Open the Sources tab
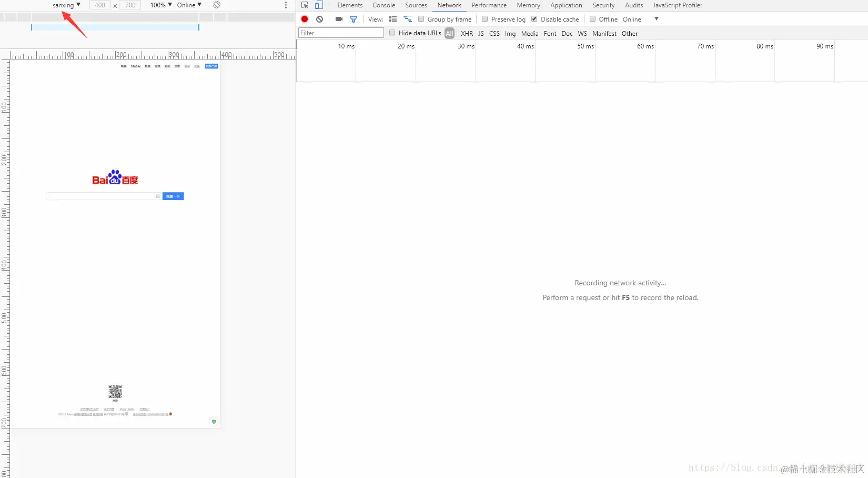The image size is (868, 478). 416,5
